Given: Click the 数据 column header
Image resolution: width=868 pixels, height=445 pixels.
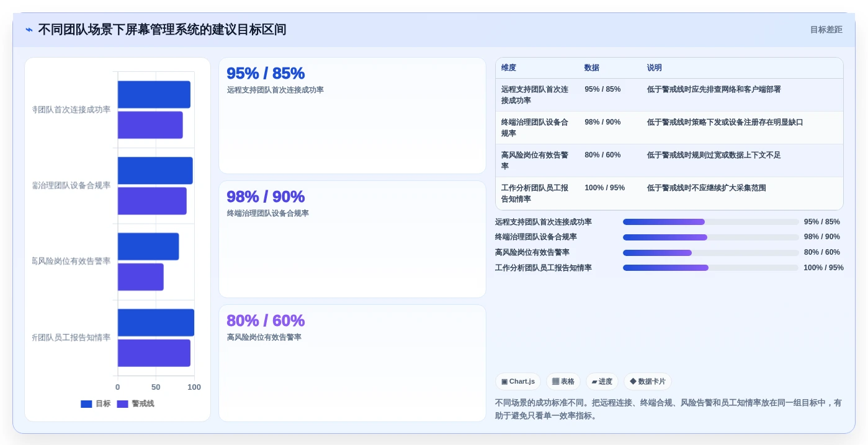Looking at the screenshot, I should [592, 68].
